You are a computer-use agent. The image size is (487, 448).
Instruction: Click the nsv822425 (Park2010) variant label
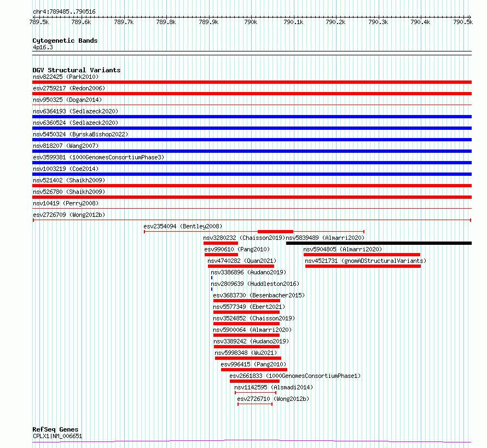click(66, 77)
